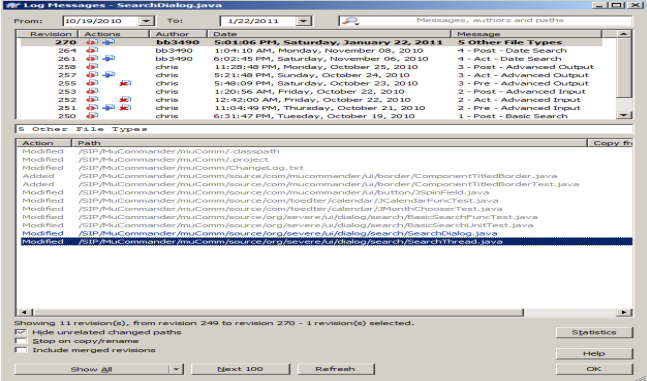Screen dimensions: 647x381
Task: Enable Include merged revisions checkbox
Action: pos(20,350)
